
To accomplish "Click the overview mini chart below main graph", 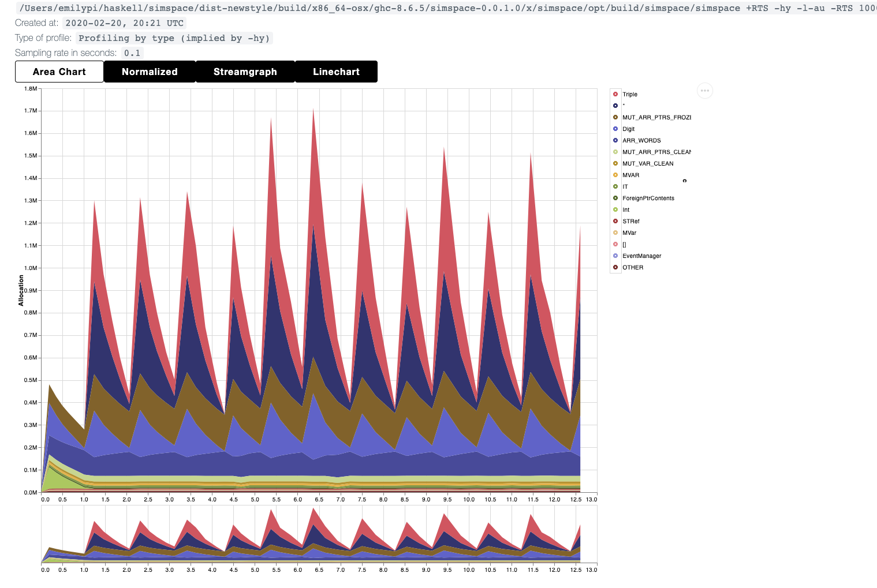I will click(x=319, y=537).
